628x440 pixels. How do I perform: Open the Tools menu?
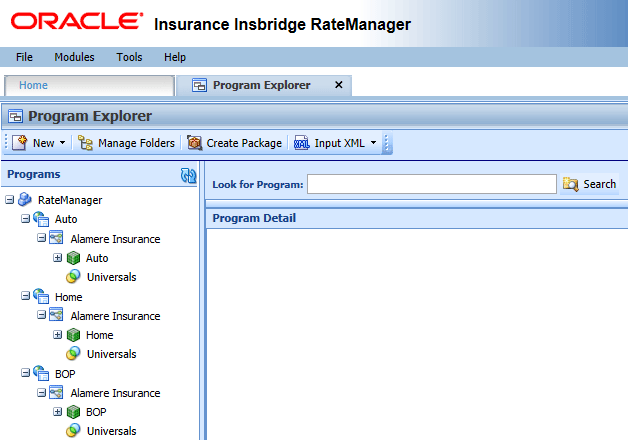point(129,57)
